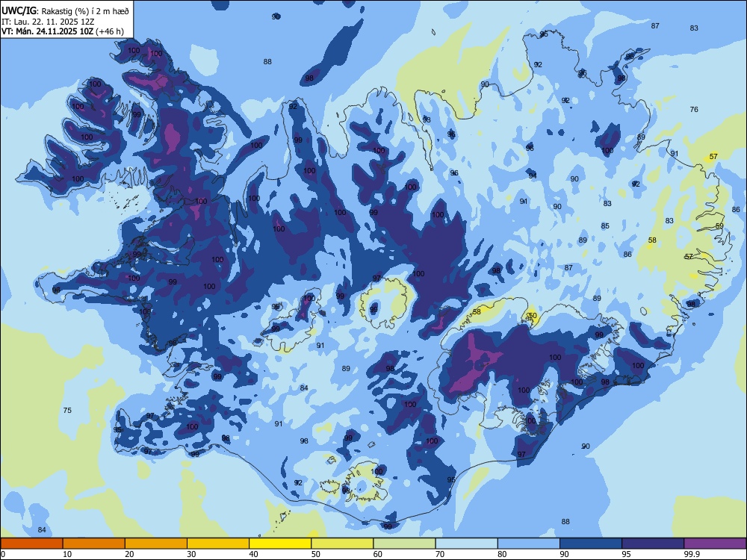Click the '50' value in the yellow glacier-edge patch

click(x=533, y=315)
